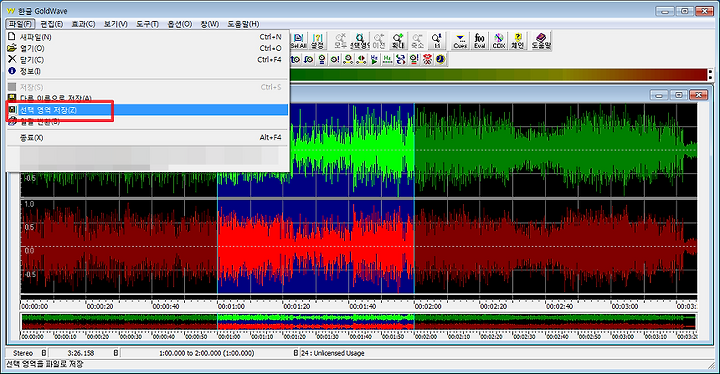Image resolution: width=720 pixels, height=374 pixels.
Task: Open the 창(W) menu
Action: click(209, 24)
